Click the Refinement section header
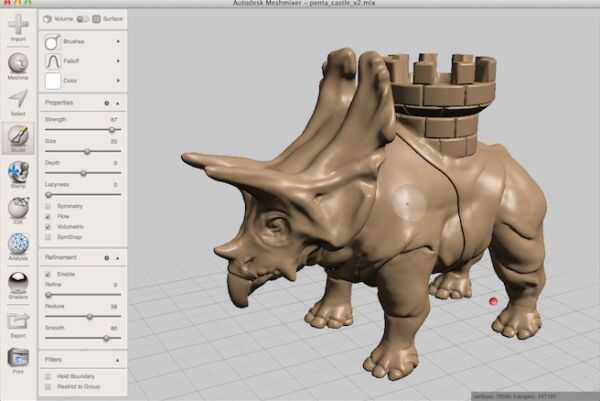The width and height of the screenshot is (600, 401). pyautogui.click(x=83, y=258)
